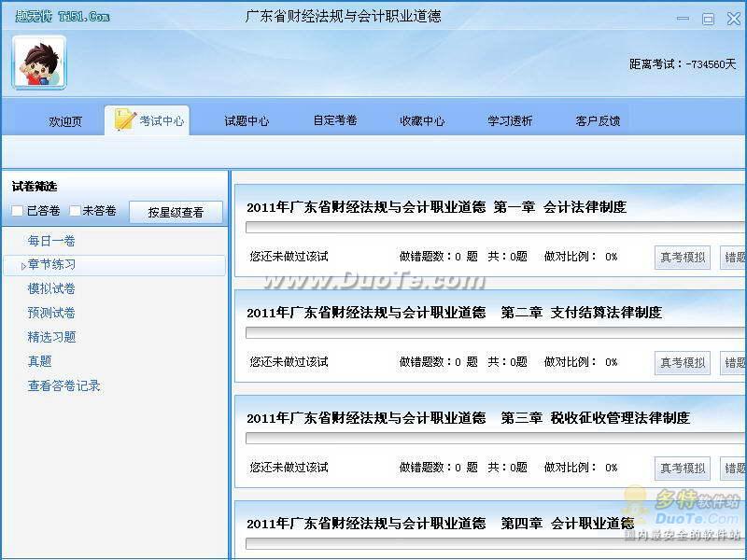Viewport: 747px width, 560px height.
Task: Click the progress bar for 第三章 税收征收管理法律制度
Action: pos(496,439)
